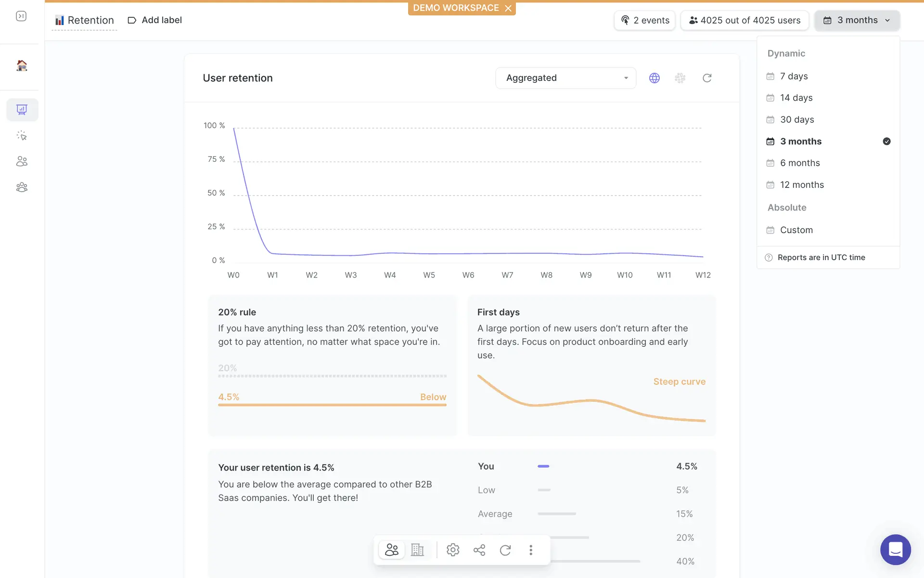The image size is (924, 578).
Task: Select 6 months from date range menu
Action: [800, 163]
